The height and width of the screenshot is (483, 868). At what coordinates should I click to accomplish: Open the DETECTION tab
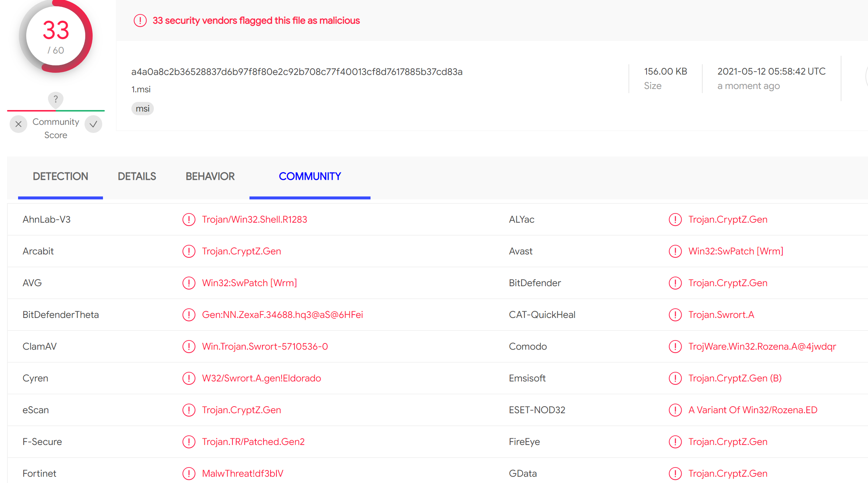coord(61,177)
